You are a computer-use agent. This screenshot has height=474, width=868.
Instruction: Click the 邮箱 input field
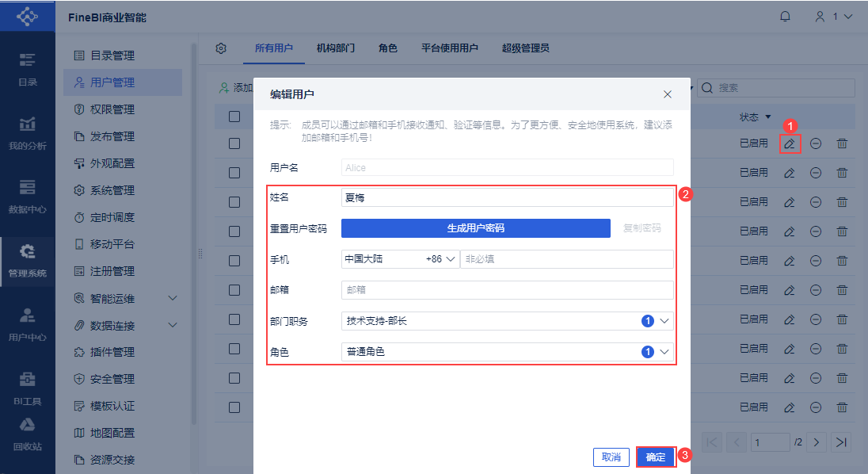click(x=508, y=289)
